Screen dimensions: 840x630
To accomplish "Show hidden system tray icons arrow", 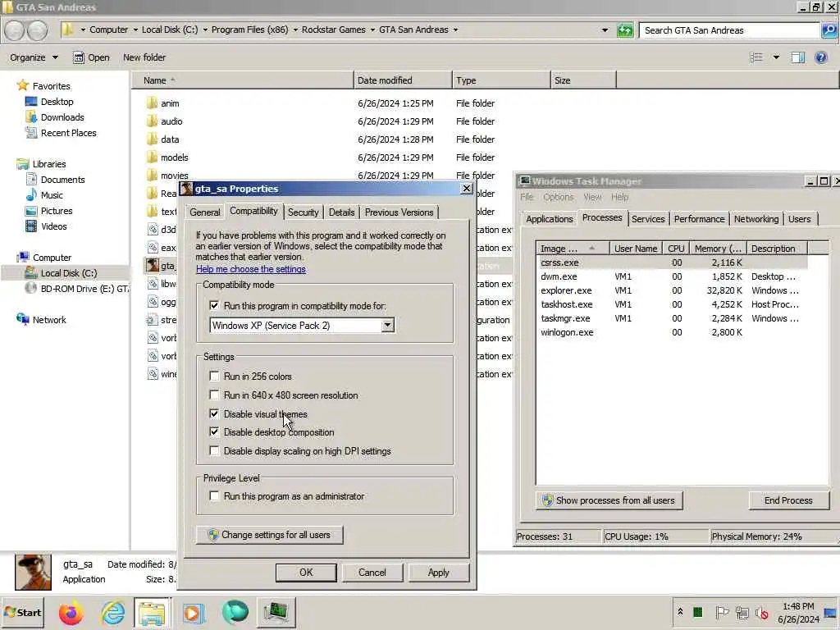I will (680, 611).
